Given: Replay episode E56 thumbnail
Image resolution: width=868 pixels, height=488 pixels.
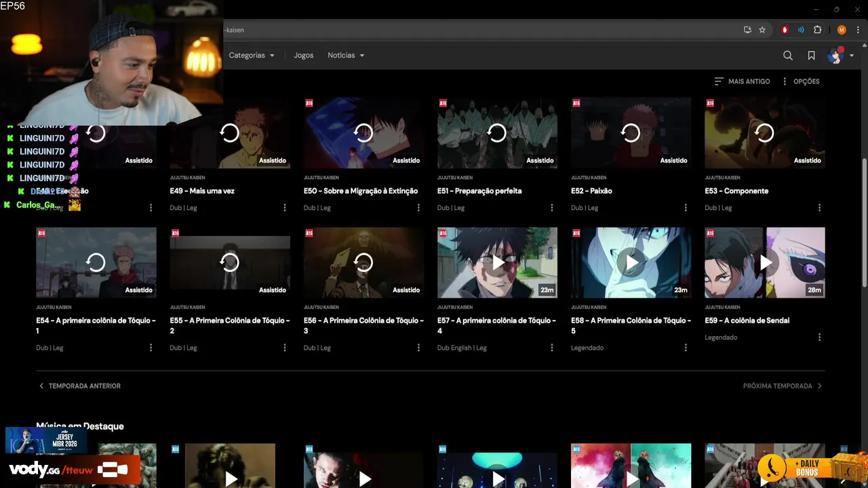Looking at the screenshot, I should (363, 262).
